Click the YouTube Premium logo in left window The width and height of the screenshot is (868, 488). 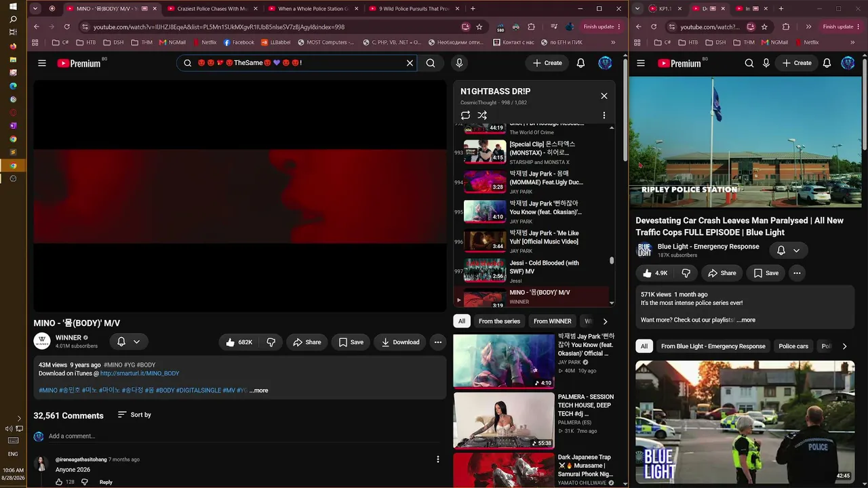(79, 63)
